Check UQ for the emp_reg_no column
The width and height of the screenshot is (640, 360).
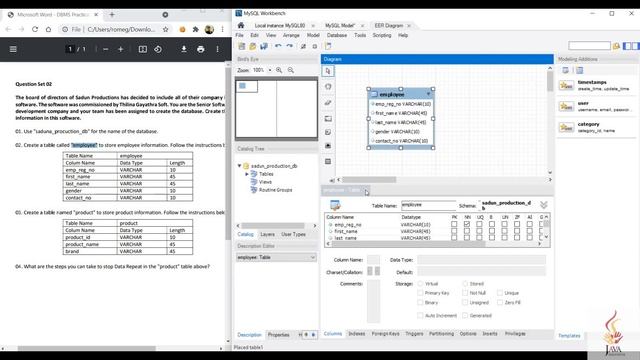(479, 224)
